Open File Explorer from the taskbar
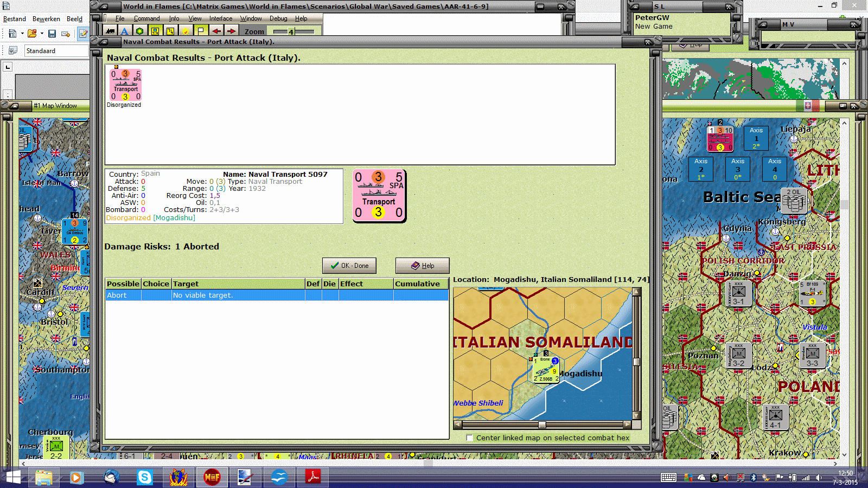 (x=44, y=477)
